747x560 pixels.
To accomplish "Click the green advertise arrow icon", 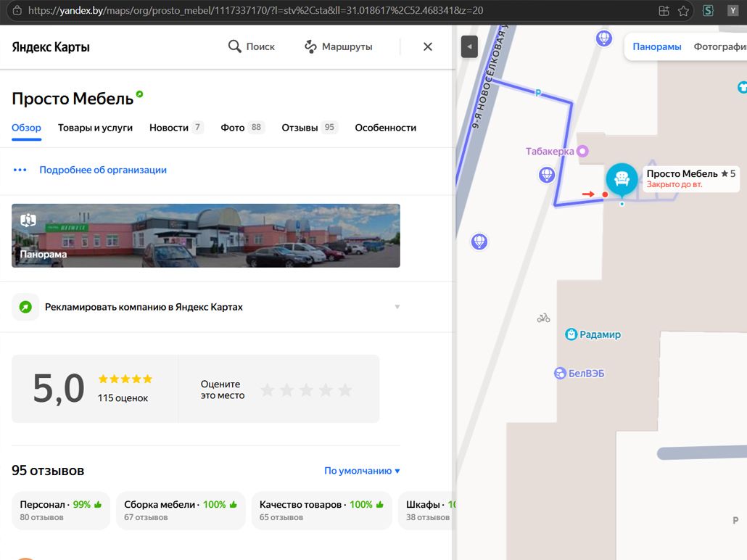I will [25, 307].
